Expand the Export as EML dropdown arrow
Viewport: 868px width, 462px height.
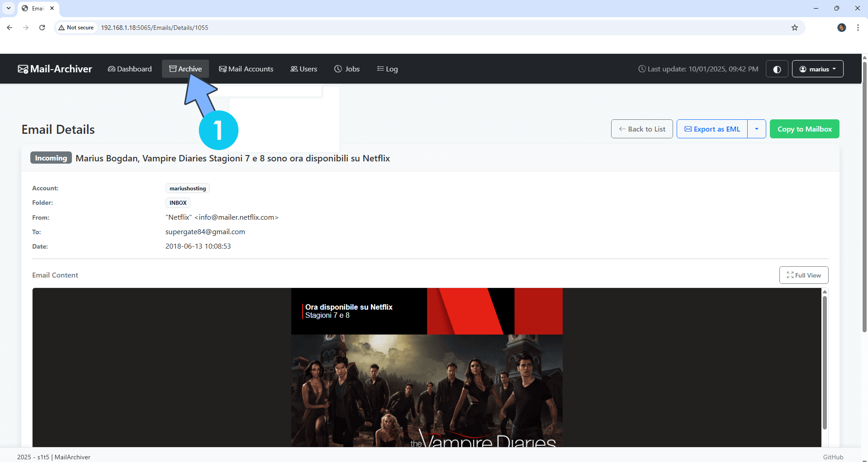(x=756, y=129)
